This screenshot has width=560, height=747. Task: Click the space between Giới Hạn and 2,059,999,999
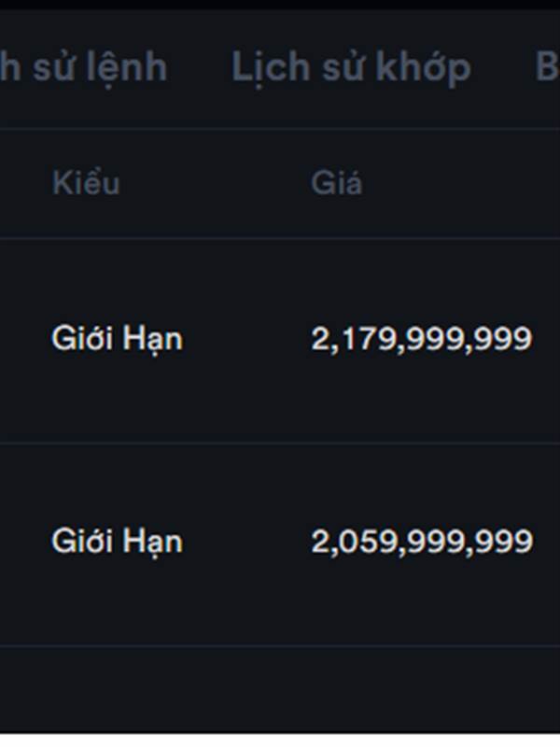[x=246, y=542]
